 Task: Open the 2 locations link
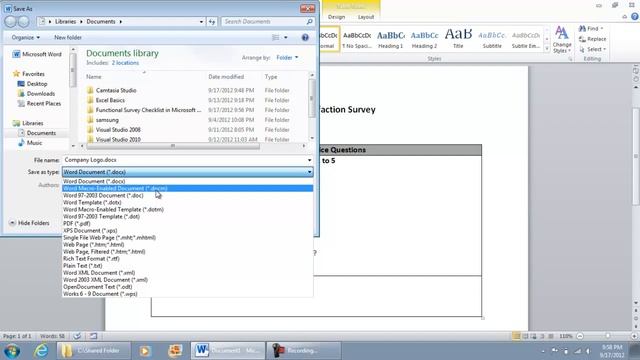pos(125,63)
